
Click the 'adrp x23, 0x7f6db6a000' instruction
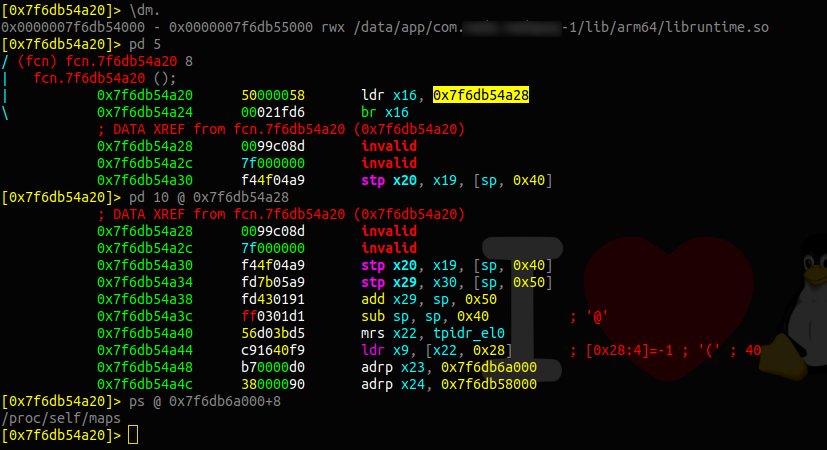click(449, 367)
